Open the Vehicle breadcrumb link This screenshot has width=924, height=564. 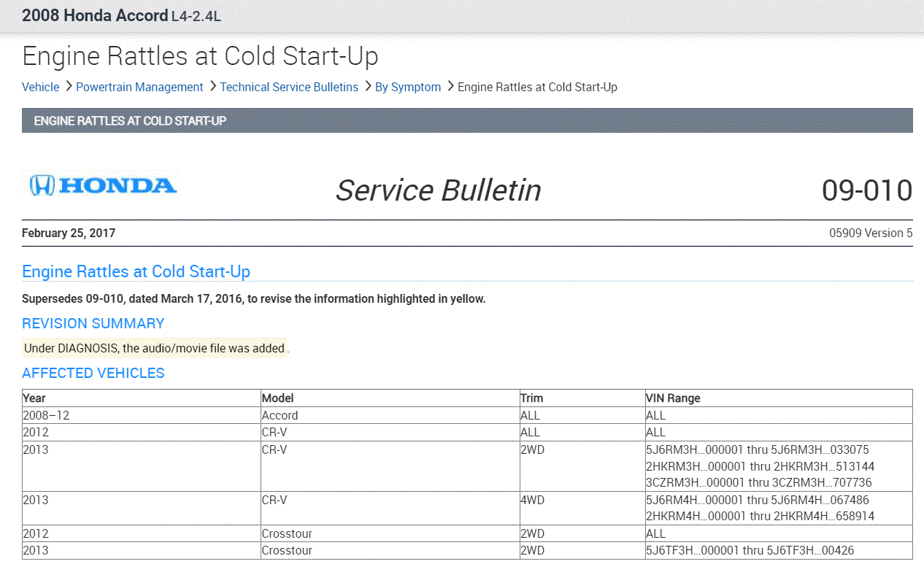41,88
